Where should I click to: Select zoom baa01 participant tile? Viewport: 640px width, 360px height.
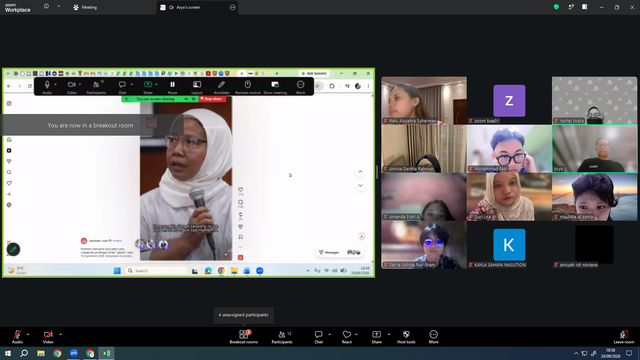coord(509,100)
